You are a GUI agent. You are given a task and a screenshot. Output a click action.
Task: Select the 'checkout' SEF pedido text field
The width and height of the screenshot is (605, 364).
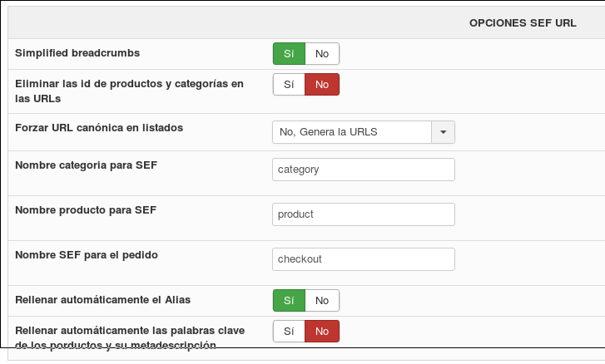point(363,259)
